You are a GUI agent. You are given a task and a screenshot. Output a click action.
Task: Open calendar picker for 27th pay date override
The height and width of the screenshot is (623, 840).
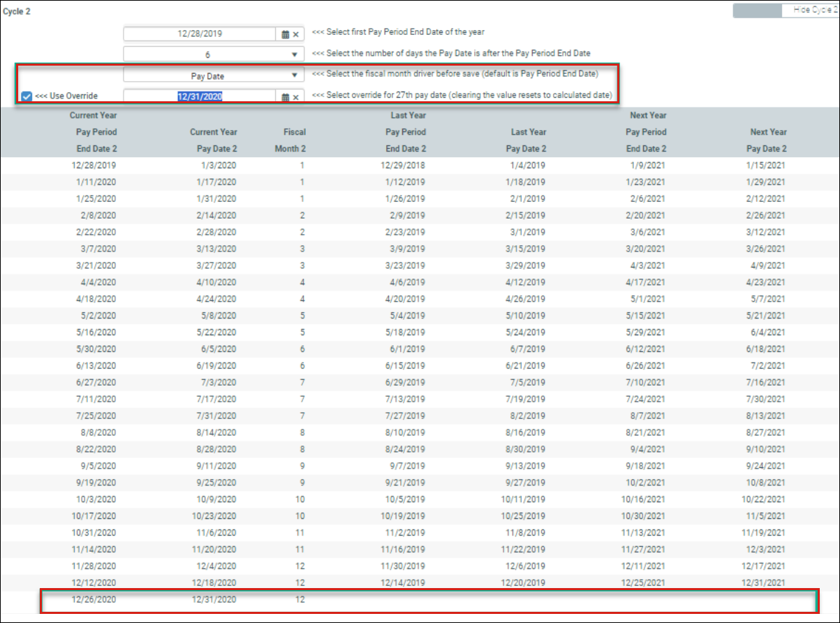(x=285, y=97)
